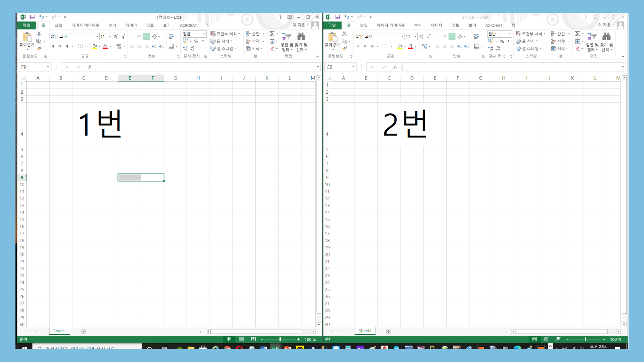This screenshot has width=644, height=362.
Task: Click the Undo arrow in 1번.xlsx quick access toolbar
Action: [41, 17]
